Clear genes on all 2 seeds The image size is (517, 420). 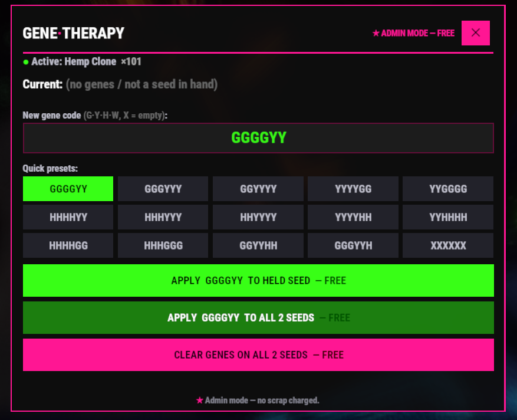pos(258,355)
